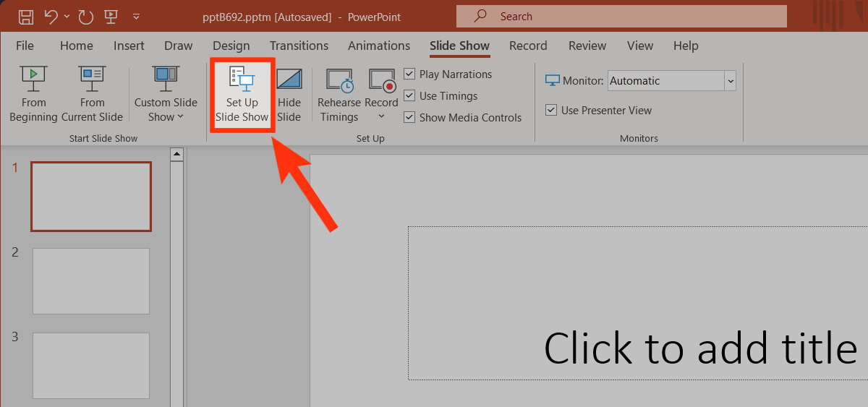The width and height of the screenshot is (868, 407).
Task: Start presentation from Quick Access toolbar icon
Action: pos(111,16)
